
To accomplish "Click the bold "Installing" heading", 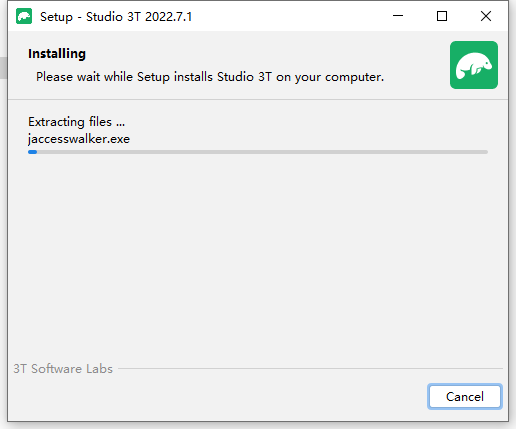I will pos(57,54).
